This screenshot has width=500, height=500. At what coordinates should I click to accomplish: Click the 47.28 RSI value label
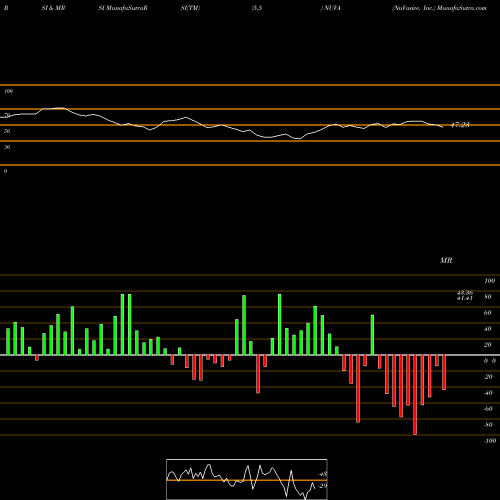460,125
